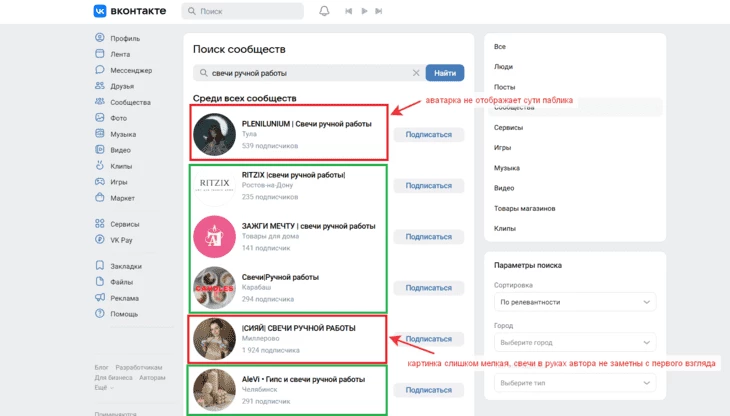730x416 pixels.
Task: Open Для бизнеса footer link
Action: coord(114,378)
